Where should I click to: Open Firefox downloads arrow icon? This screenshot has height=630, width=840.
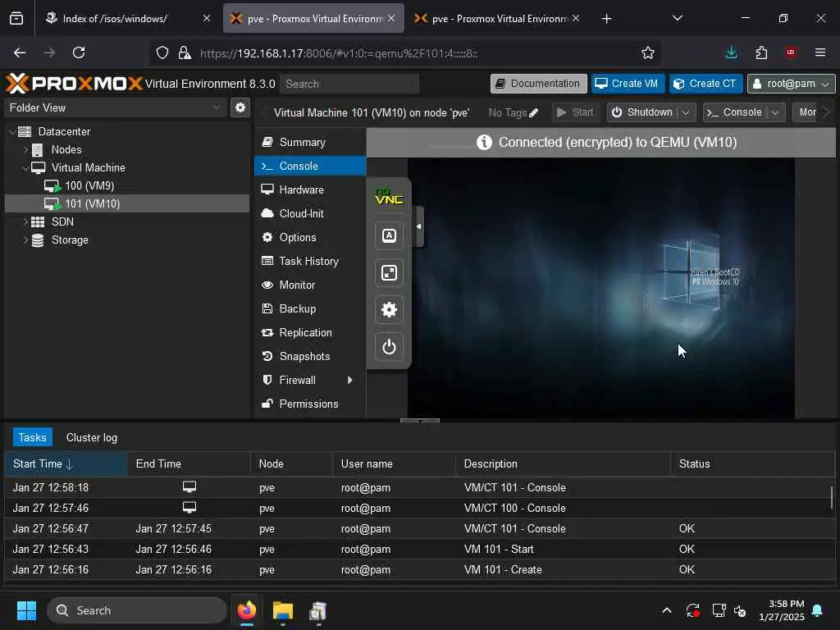click(731, 52)
